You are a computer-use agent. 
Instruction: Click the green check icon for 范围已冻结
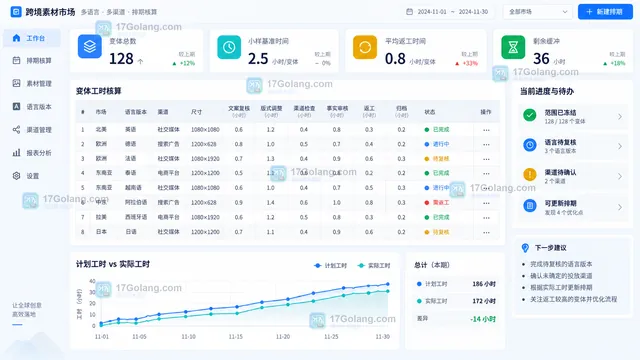pos(530,116)
